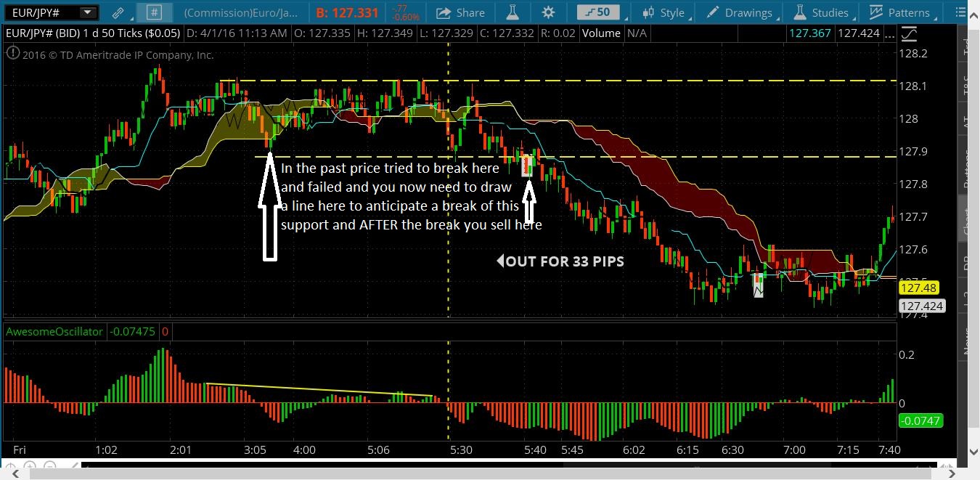Click the cyan 127.367 value in header
Viewport: 980px width, 480px height.
click(x=810, y=33)
